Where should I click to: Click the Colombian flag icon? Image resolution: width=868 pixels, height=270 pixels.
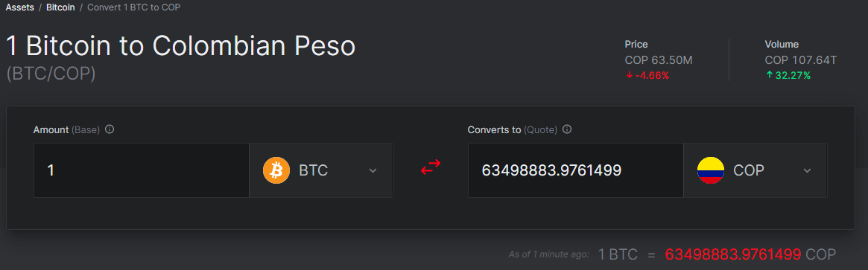click(710, 170)
